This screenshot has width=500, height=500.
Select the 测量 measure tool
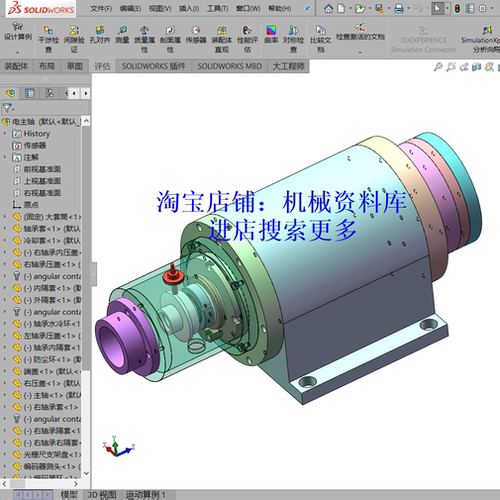[122, 34]
